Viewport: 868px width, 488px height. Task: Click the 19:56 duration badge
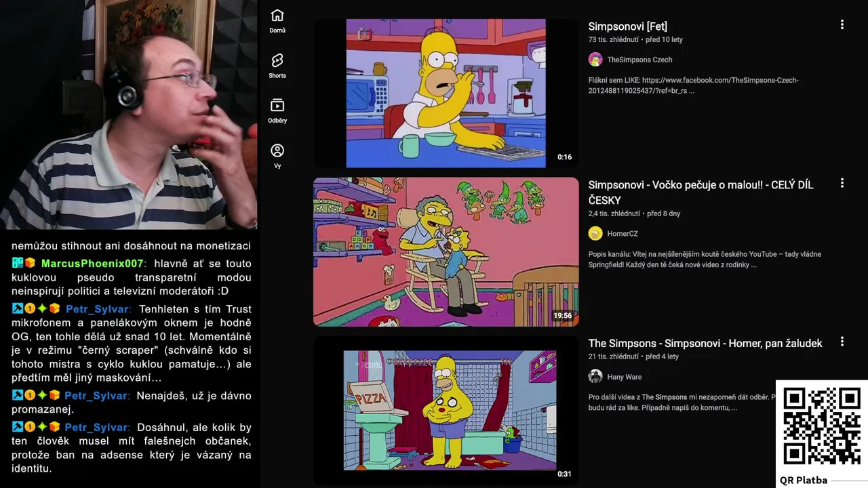563,316
